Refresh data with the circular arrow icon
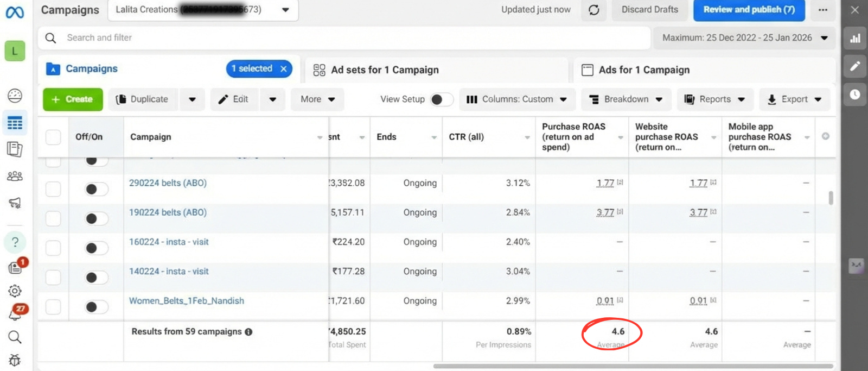This screenshot has width=868, height=371. (x=594, y=10)
